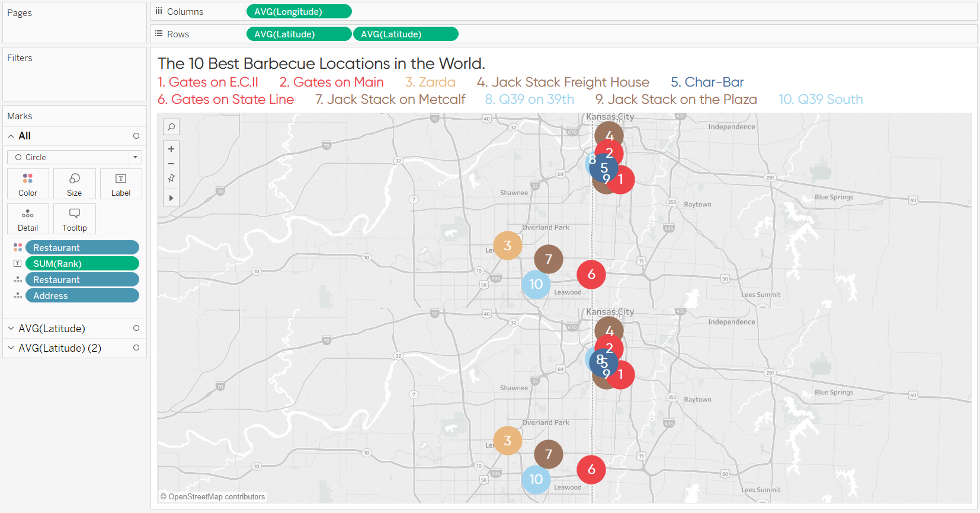Image resolution: width=980 pixels, height=513 pixels.
Task: Click color icon beside Restaurant pill
Action: coord(18,247)
